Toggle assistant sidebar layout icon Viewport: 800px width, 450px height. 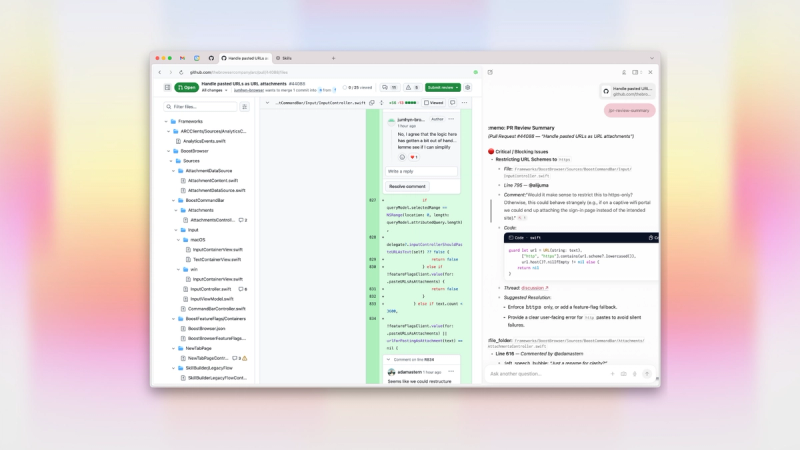pyautogui.click(x=635, y=72)
